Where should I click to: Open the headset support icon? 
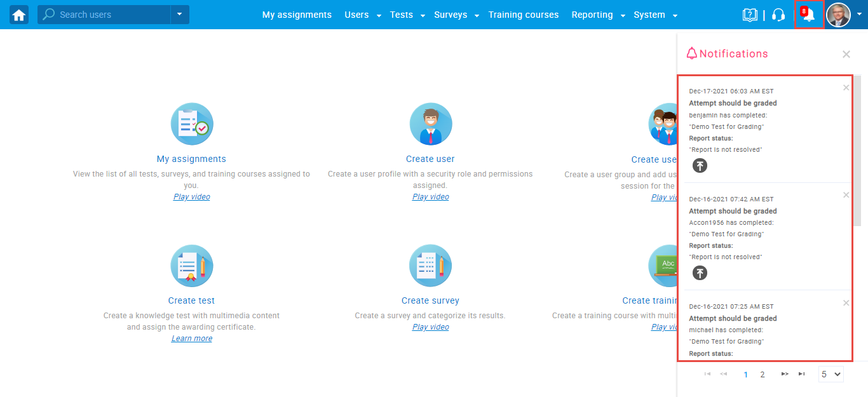tap(778, 15)
